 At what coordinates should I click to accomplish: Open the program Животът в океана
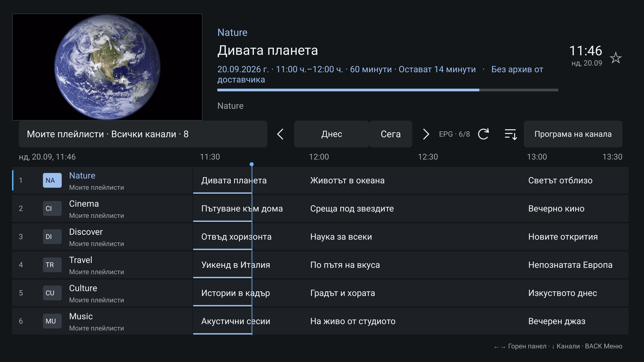click(x=411, y=180)
